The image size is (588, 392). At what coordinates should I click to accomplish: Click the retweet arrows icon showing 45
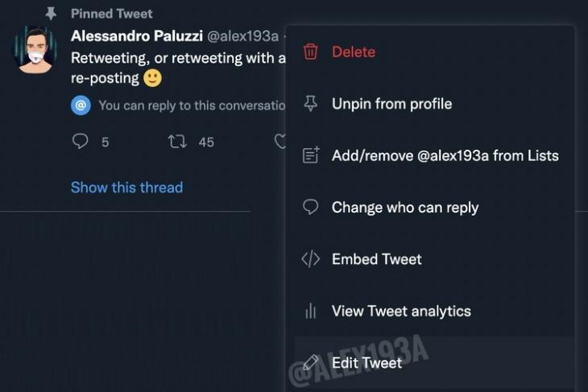point(177,142)
